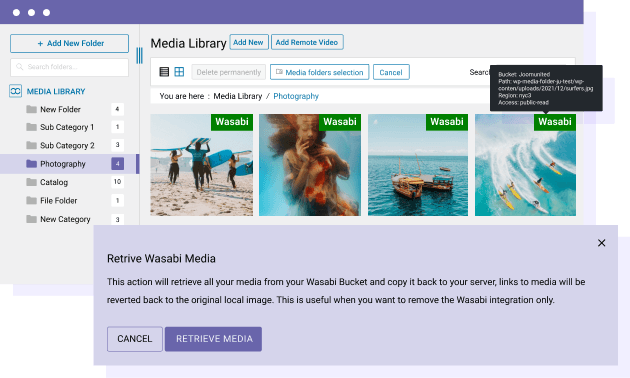Click Wasabi badge on boats image
This screenshot has width=630, height=378.
coord(447,122)
